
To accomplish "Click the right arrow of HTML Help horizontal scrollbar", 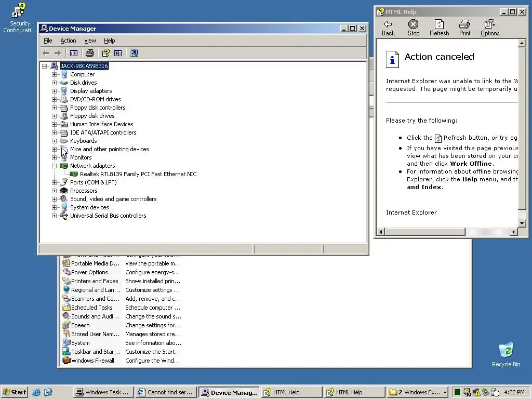I will pyautogui.click(x=514, y=232).
